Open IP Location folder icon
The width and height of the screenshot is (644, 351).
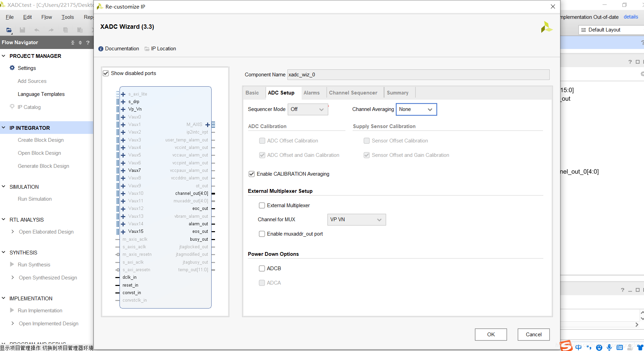click(x=147, y=49)
